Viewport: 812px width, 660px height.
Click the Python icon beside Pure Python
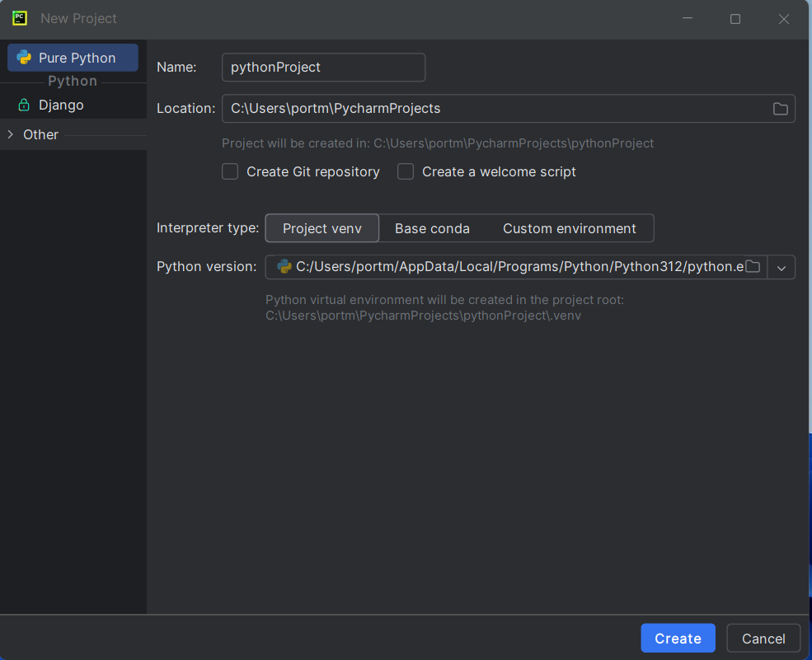(x=24, y=58)
